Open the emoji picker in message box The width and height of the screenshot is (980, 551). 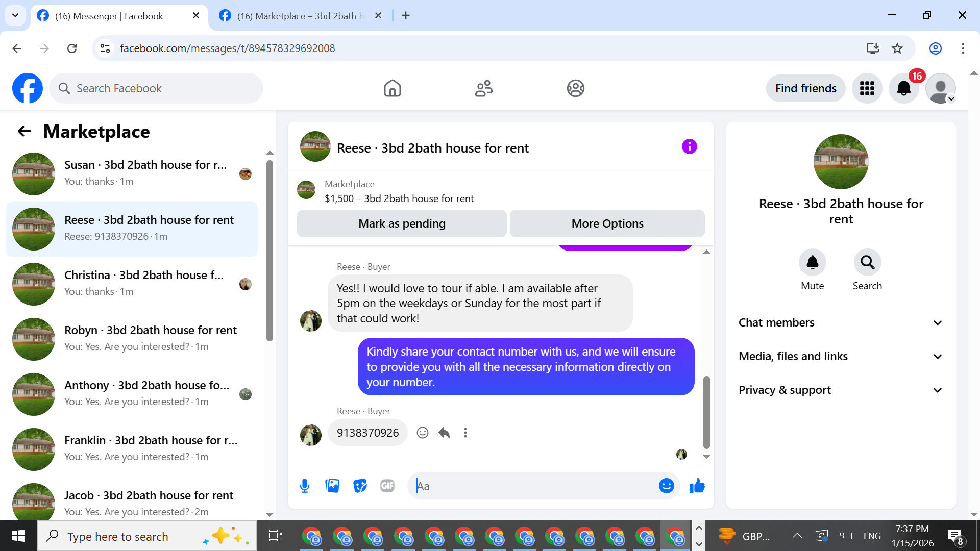[x=666, y=486]
